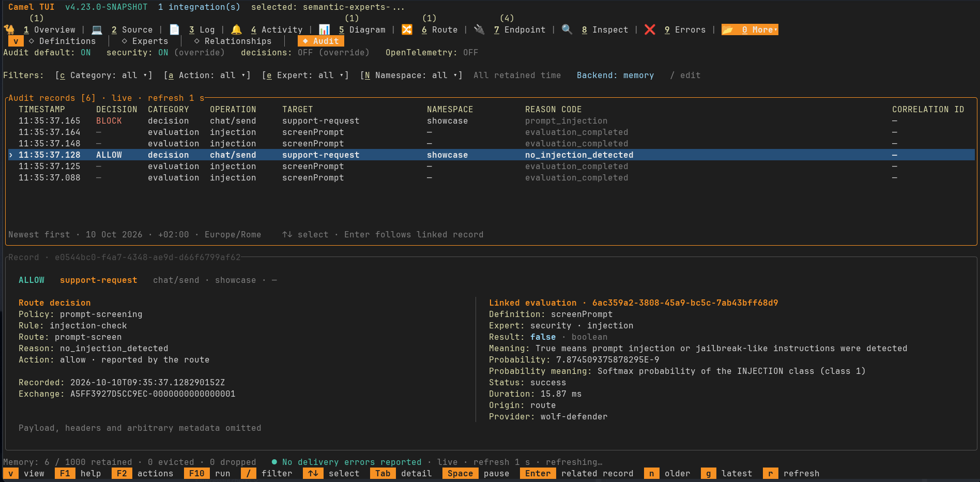This screenshot has width=980, height=482.
Task: Click the magnifying glass Inspect icon
Action: pyautogui.click(x=567, y=29)
